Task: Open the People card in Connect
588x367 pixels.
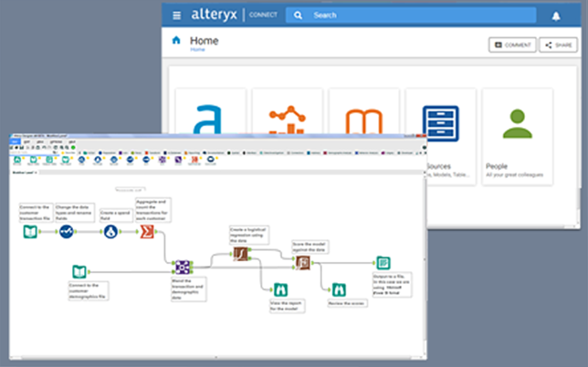Action: click(517, 137)
